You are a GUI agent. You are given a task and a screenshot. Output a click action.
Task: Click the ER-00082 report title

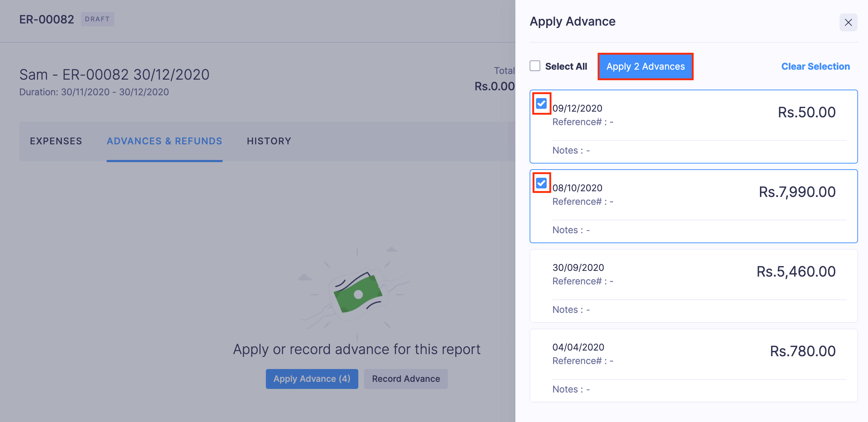(47, 19)
